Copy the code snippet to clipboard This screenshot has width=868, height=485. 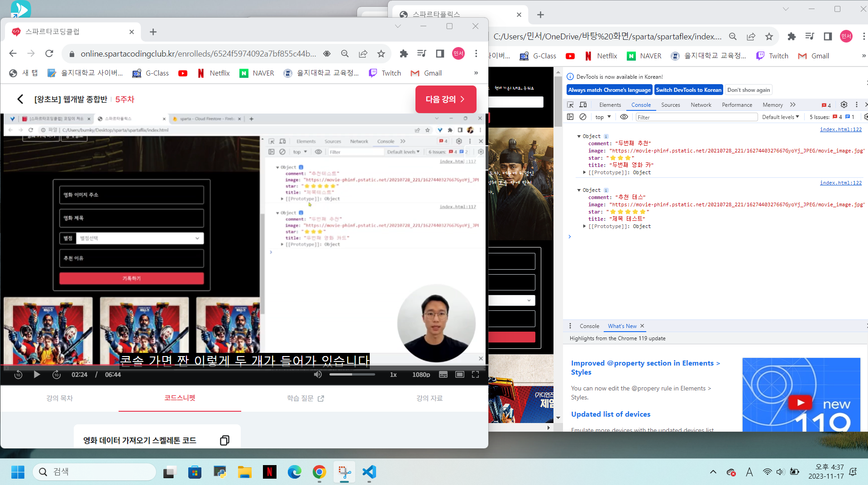click(224, 440)
